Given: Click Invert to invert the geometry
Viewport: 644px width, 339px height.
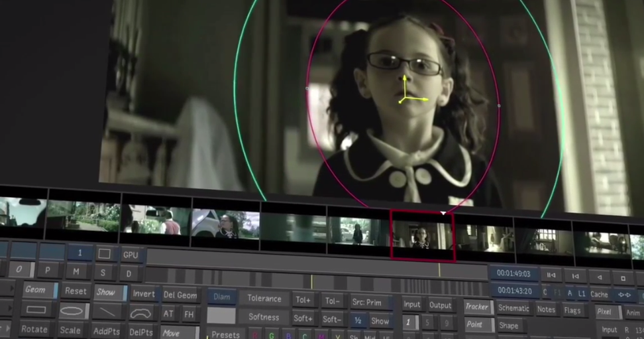Looking at the screenshot, I should point(144,294).
